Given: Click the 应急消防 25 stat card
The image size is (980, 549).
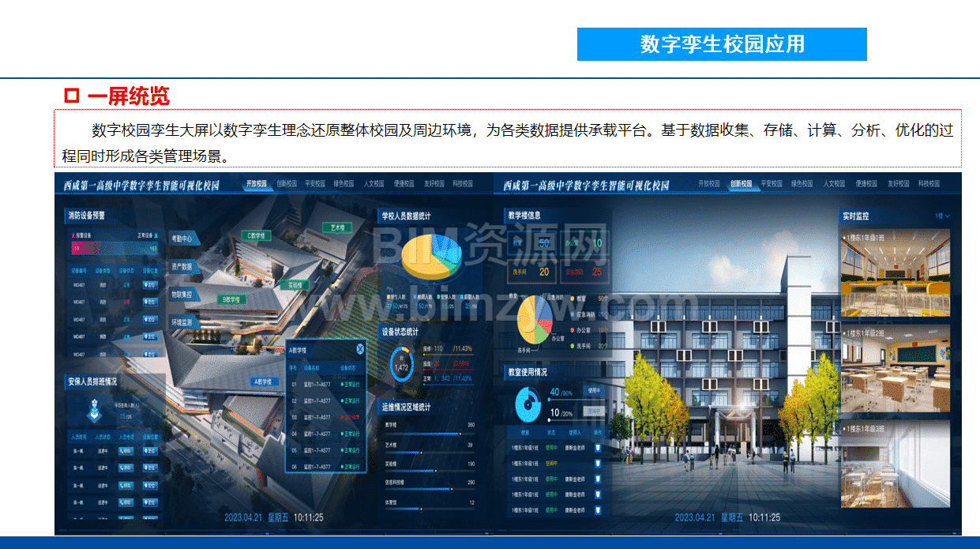Looking at the screenshot, I should [584, 272].
